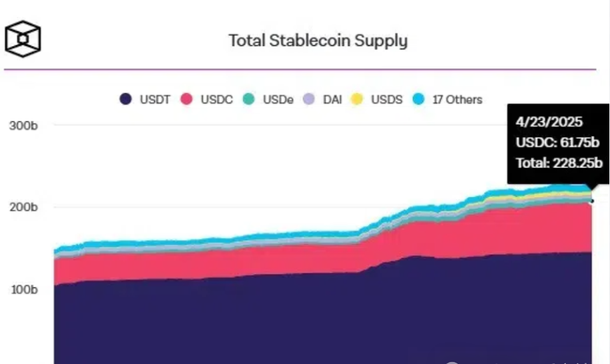Toggle the USDC red legend dot
The image size is (610, 364).
[x=187, y=99]
